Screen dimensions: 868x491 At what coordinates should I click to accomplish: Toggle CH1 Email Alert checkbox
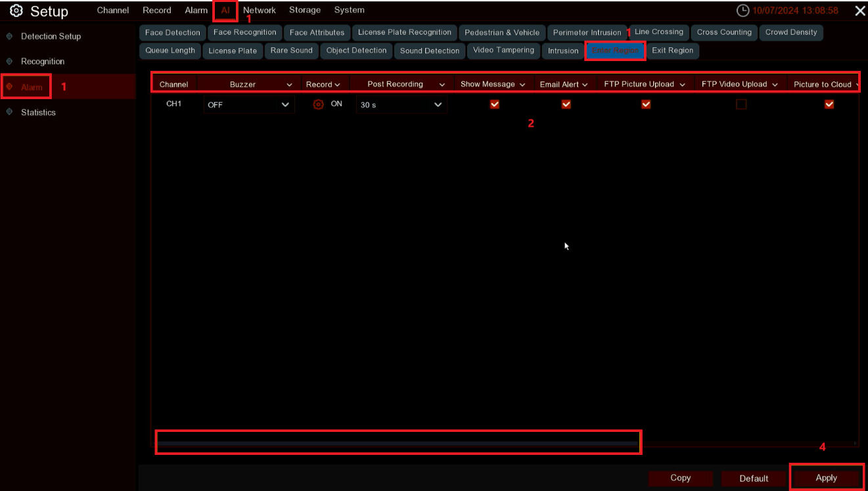[x=566, y=104]
